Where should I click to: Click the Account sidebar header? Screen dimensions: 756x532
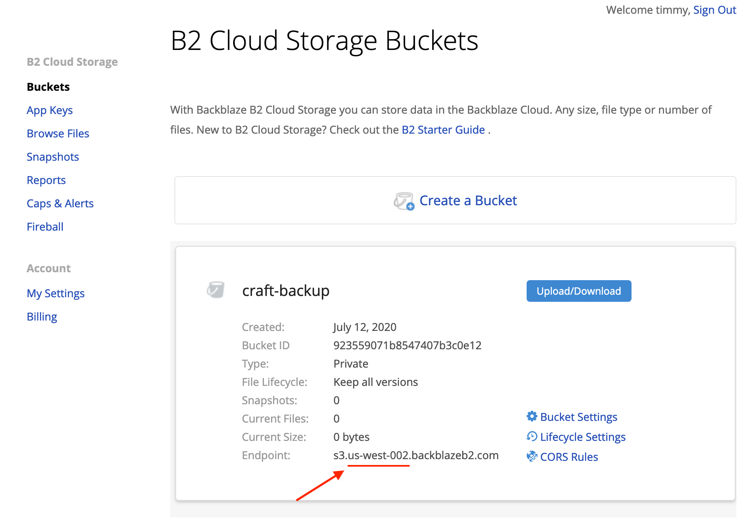49,268
